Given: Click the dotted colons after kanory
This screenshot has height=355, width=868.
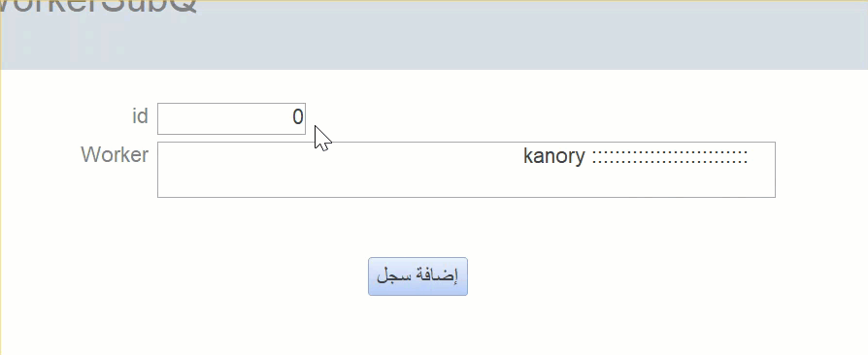Looking at the screenshot, I should pyautogui.click(x=670, y=157).
